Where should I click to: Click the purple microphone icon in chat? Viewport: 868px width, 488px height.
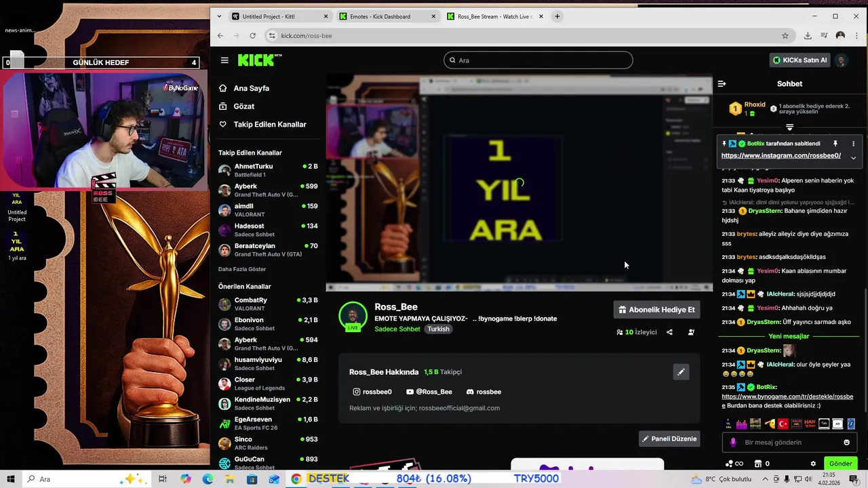pos(732,443)
